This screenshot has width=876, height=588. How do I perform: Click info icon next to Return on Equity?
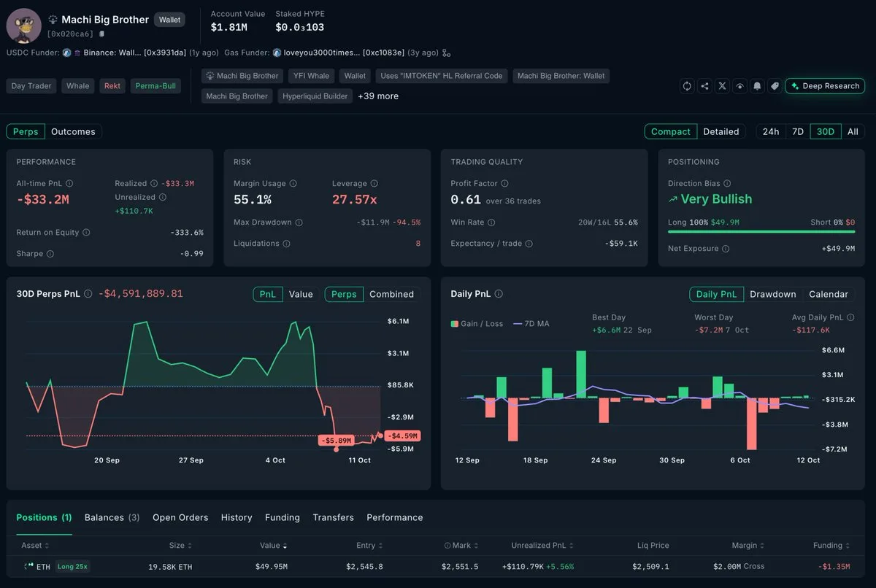point(86,233)
